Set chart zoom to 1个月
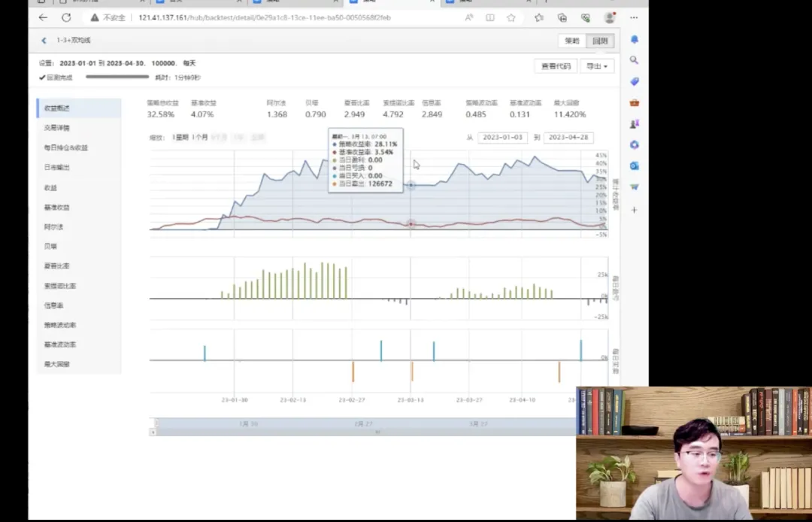This screenshot has height=522, width=812. click(199, 138)
